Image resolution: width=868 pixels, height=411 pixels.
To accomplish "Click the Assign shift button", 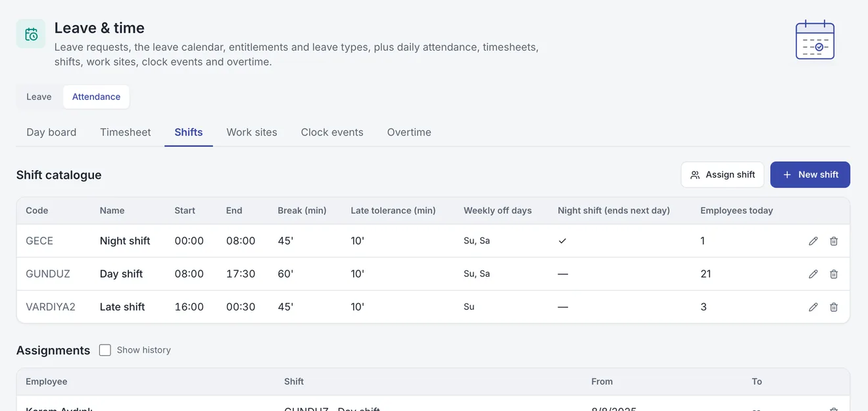I will (723, 175).
